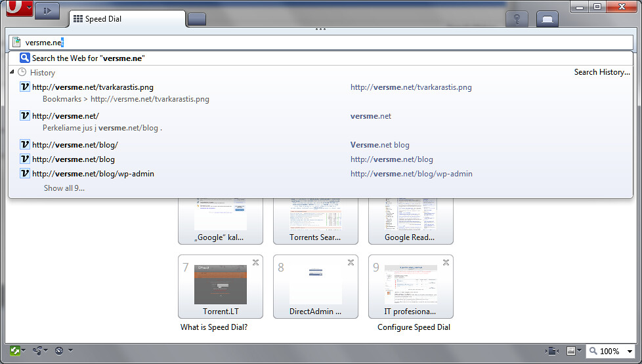Open the Torrents Sear... speed dial
This screenshot has height=364, width=642.
(x=315, y=221)
